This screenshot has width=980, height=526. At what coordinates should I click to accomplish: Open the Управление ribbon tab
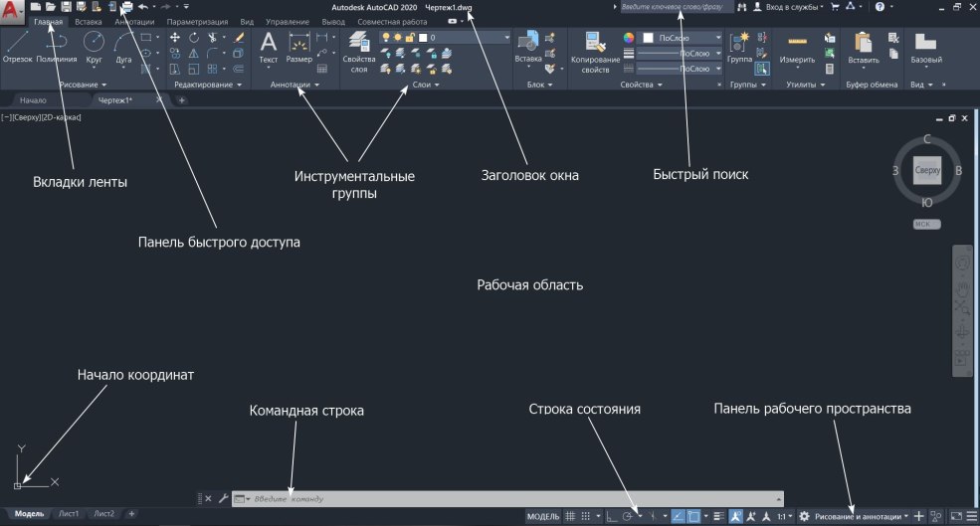[x=288, y=21]
